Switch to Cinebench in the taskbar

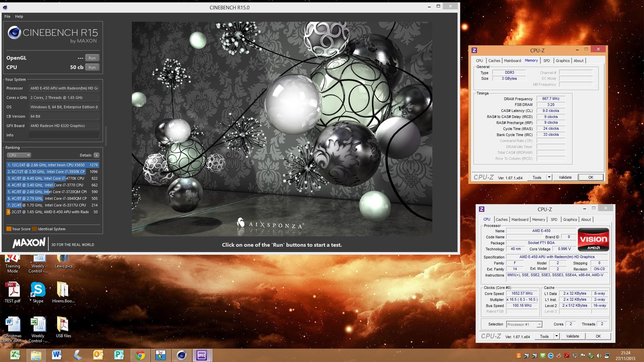[x=181, y=355]
